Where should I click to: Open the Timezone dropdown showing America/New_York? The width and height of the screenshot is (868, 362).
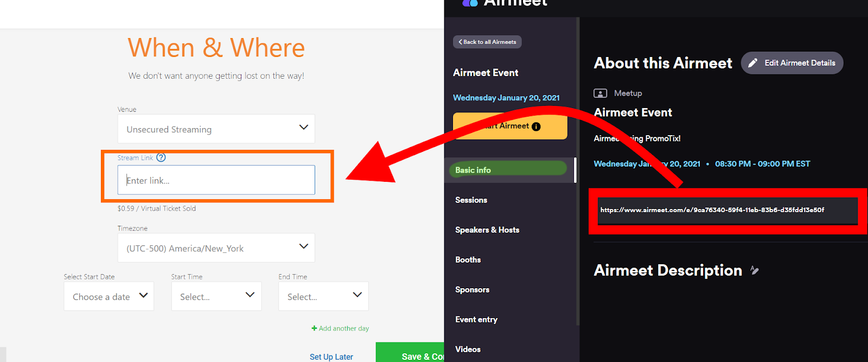(x=216, y=248)
